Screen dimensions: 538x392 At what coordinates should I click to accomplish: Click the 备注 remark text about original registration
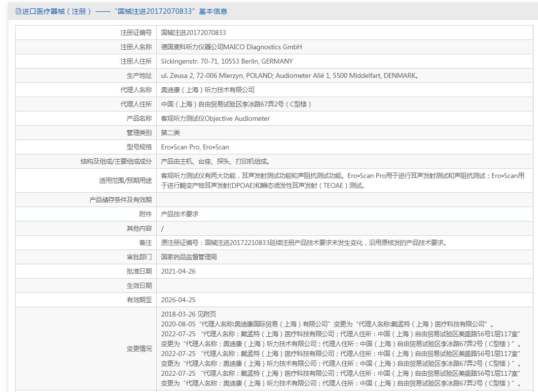point(303,243)
